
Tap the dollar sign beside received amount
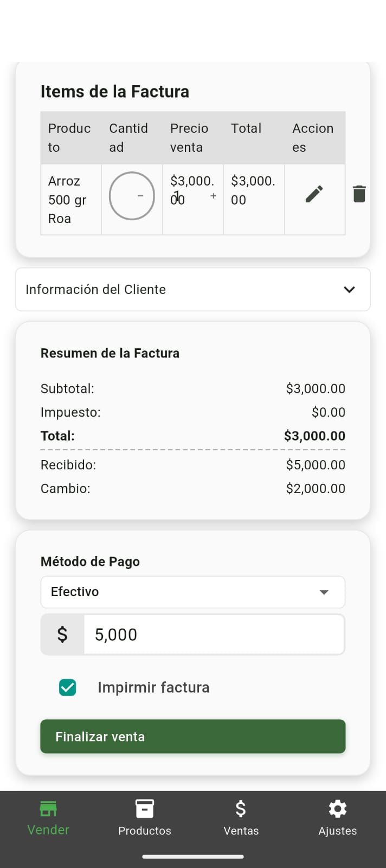coord(62,634)
